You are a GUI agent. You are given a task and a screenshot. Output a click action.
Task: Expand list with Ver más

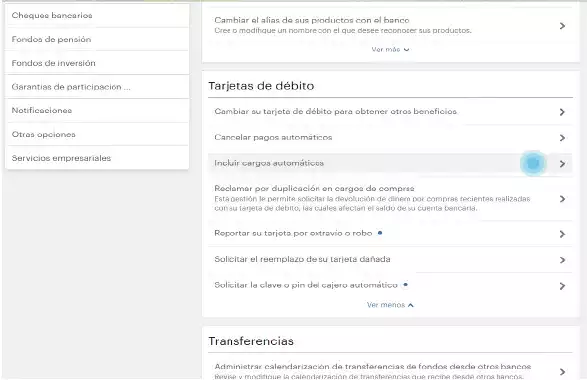pos(390,49)
